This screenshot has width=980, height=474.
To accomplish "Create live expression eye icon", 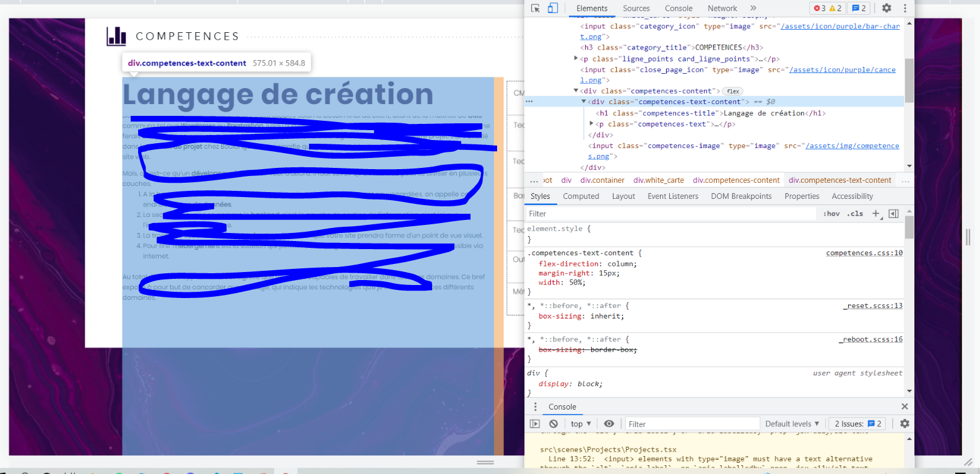I will 609,424.
